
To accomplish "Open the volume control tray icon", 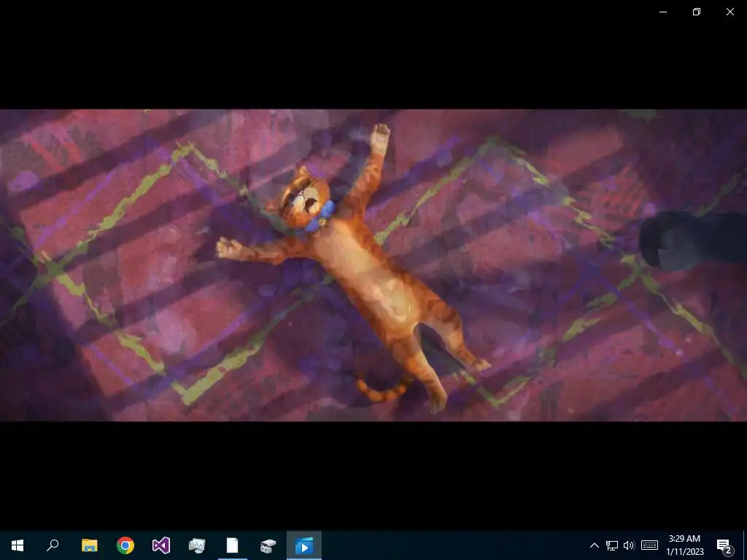I will coord(629,545).
